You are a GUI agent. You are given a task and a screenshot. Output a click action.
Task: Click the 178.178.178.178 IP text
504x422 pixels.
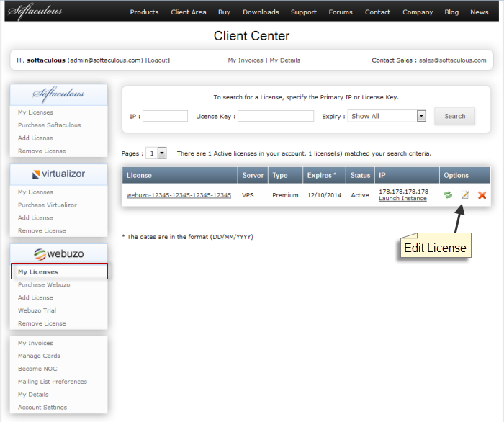403,192
